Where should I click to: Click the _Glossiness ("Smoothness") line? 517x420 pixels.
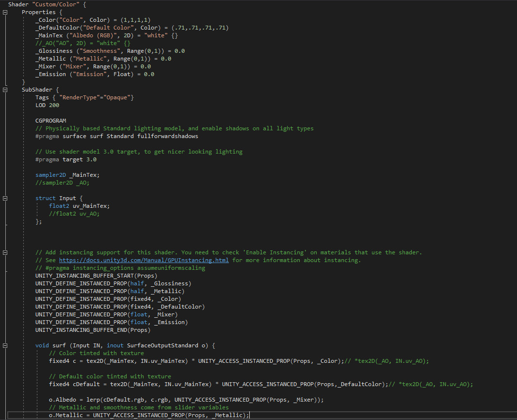tap(110, 51)
